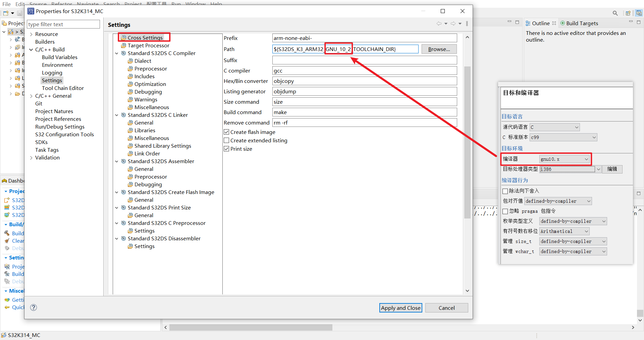Select the Includes compiler option
Viewport: 644px width, 340px height.
click(x=145, y=76)
